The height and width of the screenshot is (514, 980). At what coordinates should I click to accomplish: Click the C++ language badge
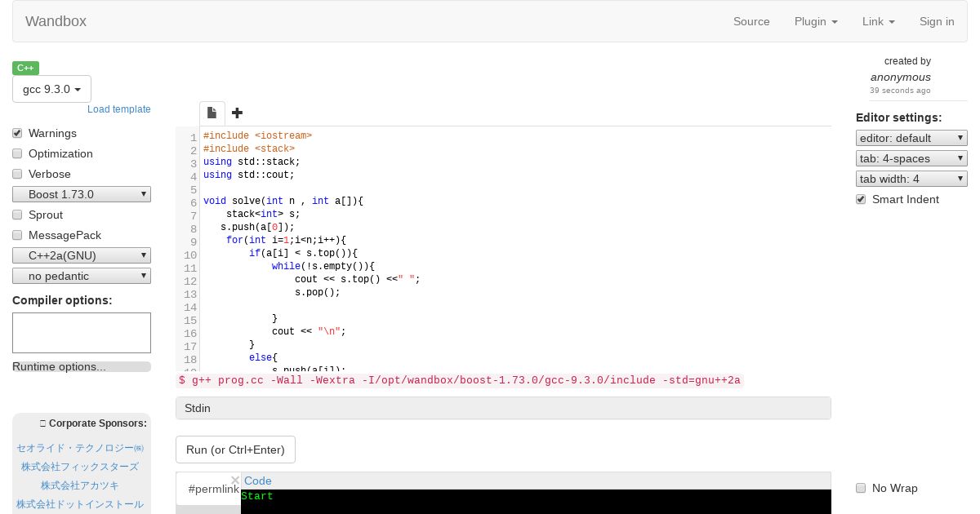click(x=25, y=68)
